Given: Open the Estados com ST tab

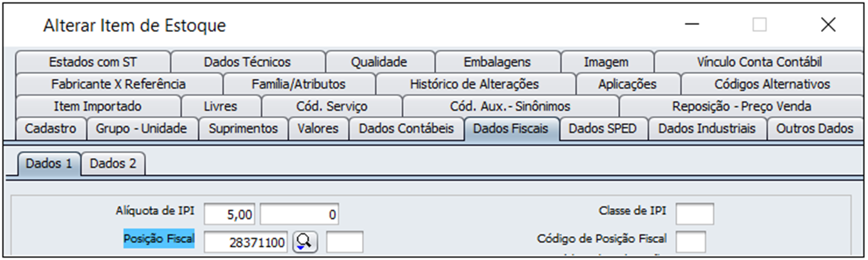Looking at the screenshot, I should 93,62.
